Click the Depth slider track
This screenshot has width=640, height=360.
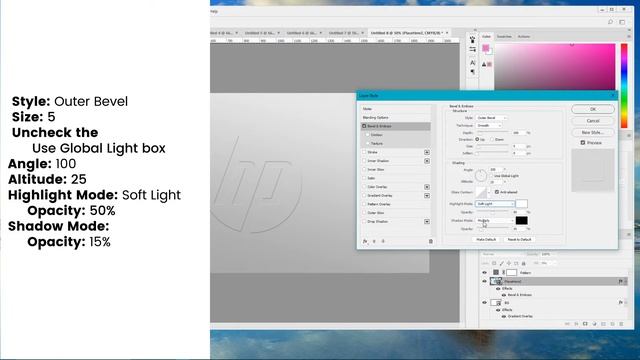point(493,133)
